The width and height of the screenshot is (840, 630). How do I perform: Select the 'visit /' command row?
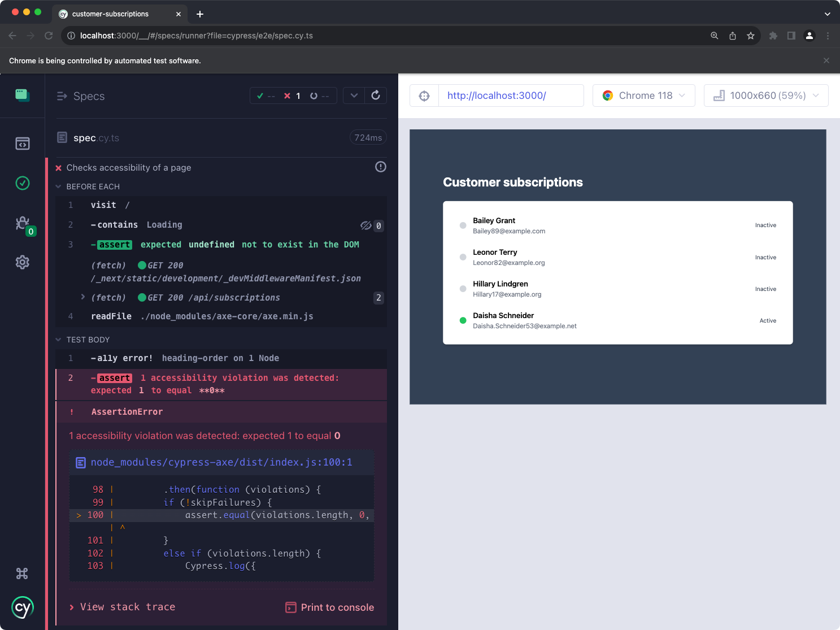pyautogui.click(x=221, y=205)
